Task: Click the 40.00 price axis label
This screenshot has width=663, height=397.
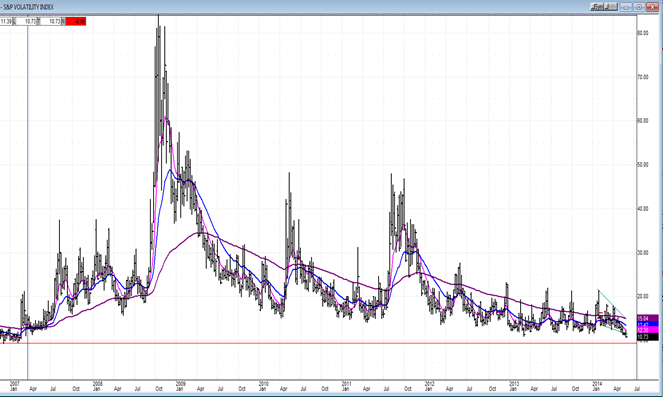Action: (643, 208)
